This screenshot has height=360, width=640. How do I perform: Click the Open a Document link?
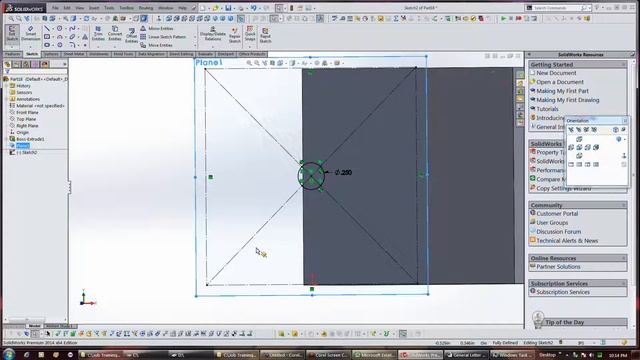coord(560,82)
